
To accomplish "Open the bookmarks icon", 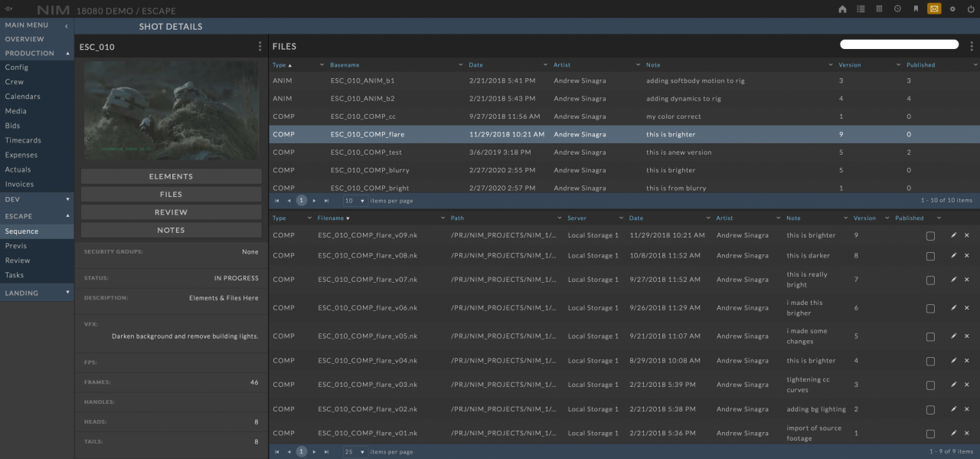I will click(916, 9).
